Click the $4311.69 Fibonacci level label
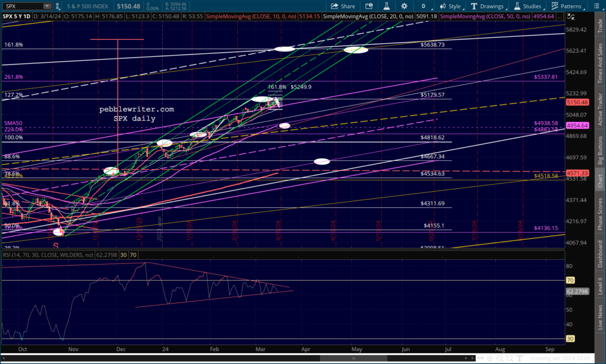 click(433, 203)
